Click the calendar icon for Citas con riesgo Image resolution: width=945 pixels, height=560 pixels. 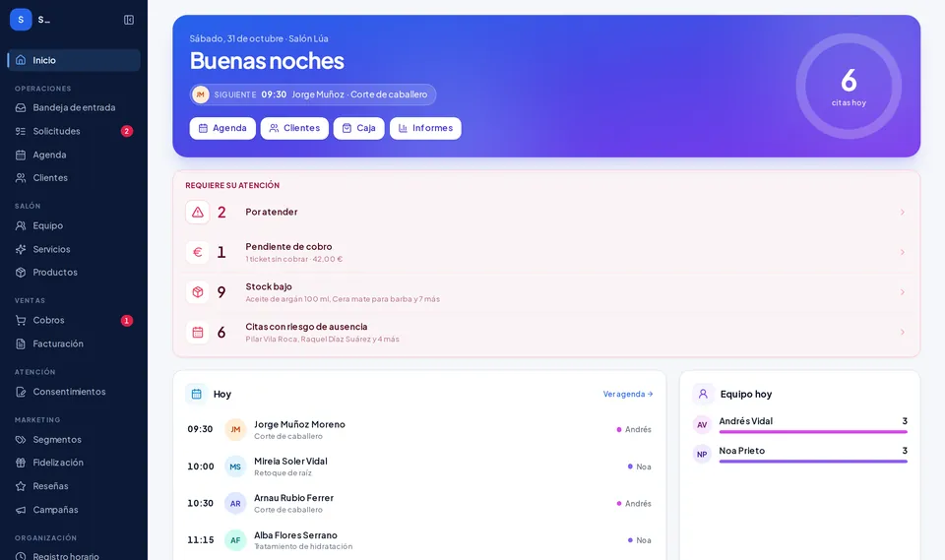point(197,332)
